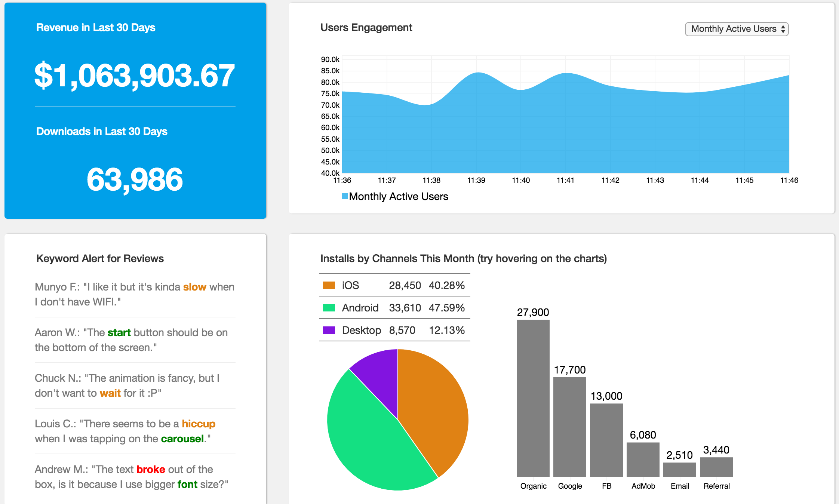Click the green keyword 'font'

coord(187,484)
